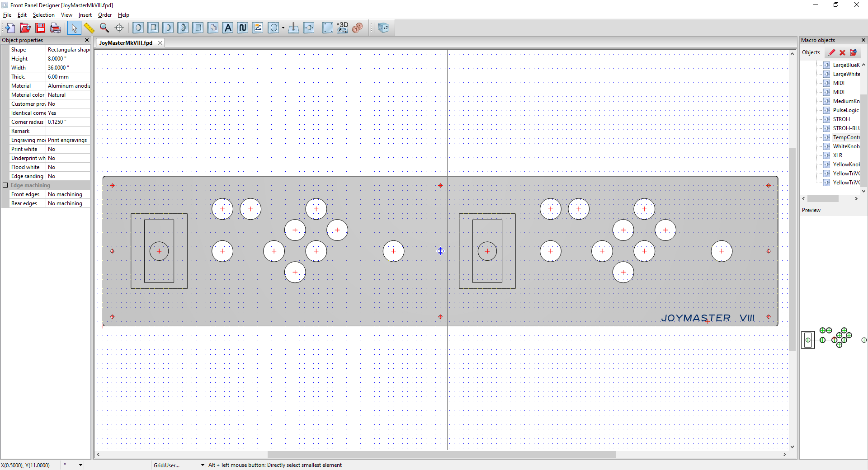This screenshot has width=868, height=470.
Task: Select the crosshair origin tool
Action: 119,28
